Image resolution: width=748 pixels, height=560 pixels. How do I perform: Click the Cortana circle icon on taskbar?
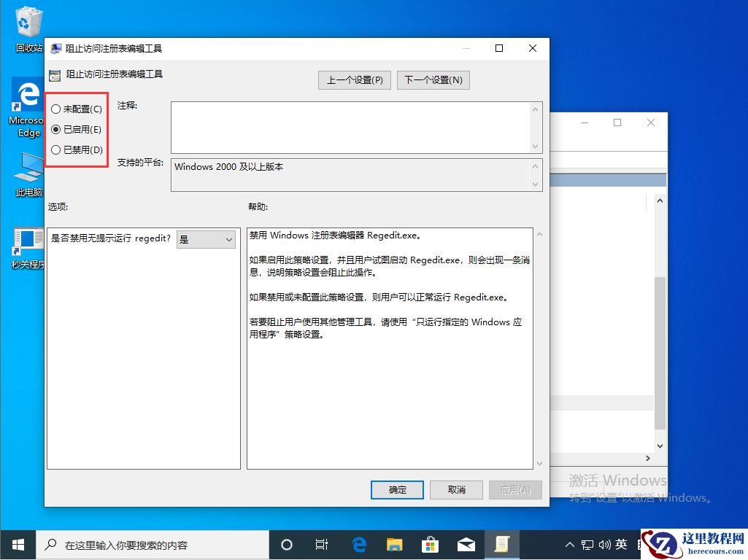286,544
